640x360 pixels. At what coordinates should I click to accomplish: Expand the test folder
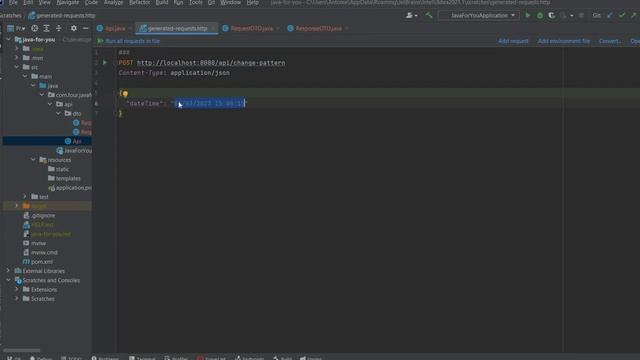(x=25, y=197)
